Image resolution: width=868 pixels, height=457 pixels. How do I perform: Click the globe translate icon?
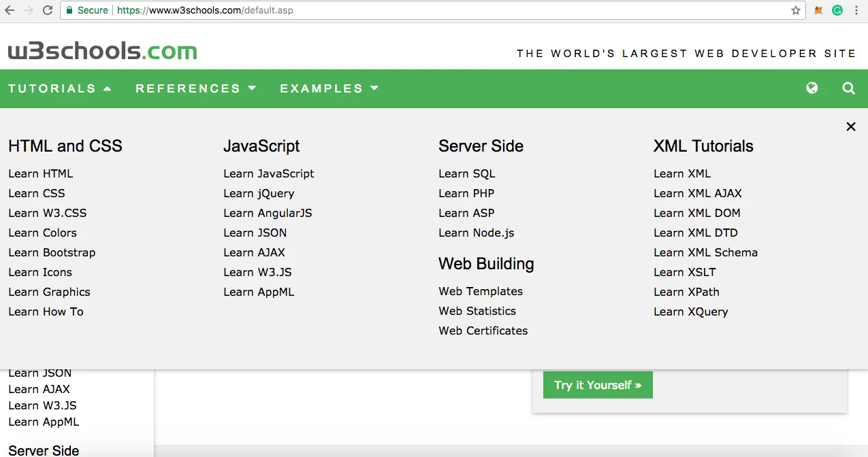pos(811,88)
